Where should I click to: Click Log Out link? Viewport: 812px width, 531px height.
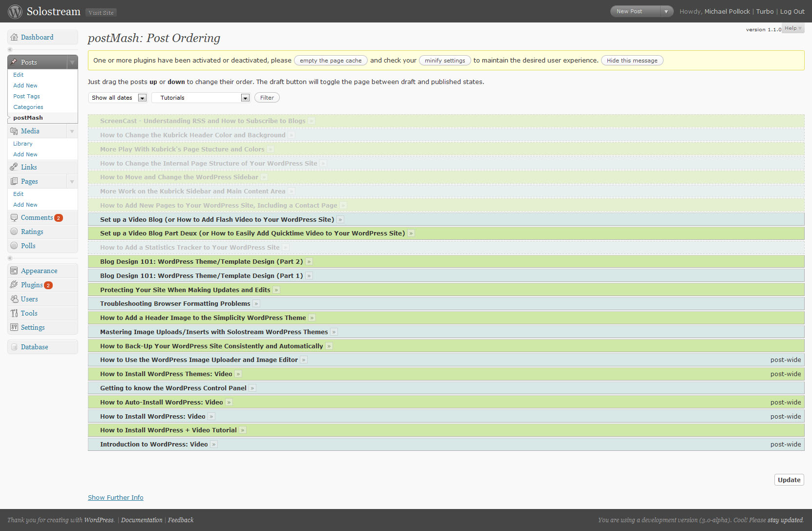(792, 11)
